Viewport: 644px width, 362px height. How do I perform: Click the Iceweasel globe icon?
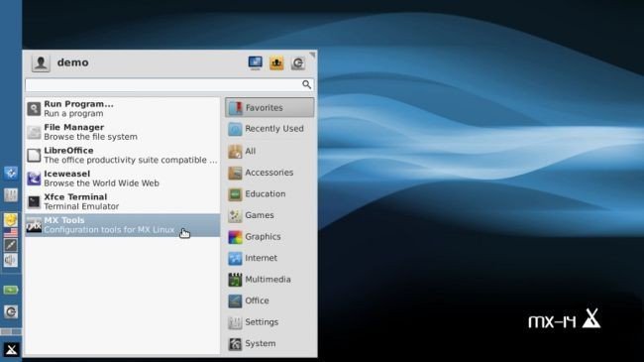pyautogui.click(x=34, y=179)
